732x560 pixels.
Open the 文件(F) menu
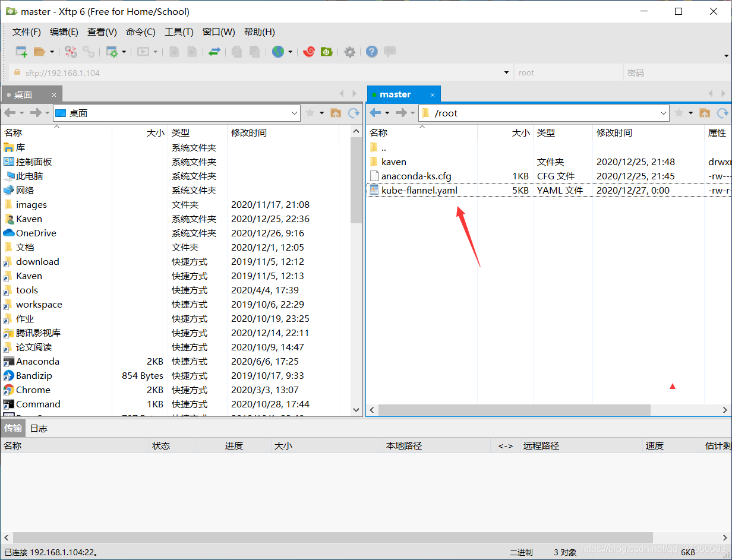27,32
